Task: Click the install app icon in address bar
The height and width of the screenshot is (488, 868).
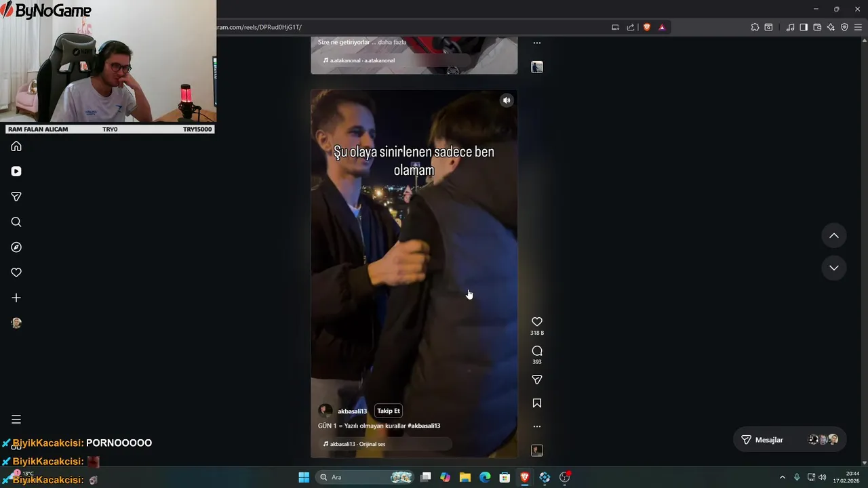Action: click(x=615, y=27)
